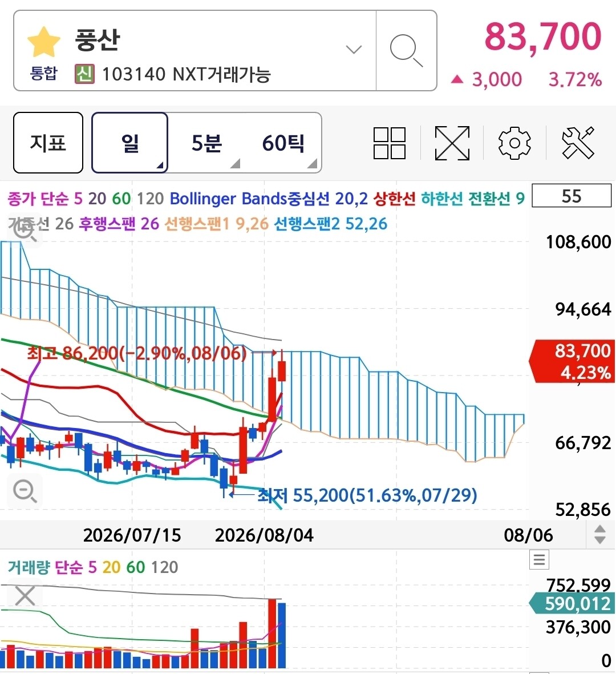Click the red 83,700 4.23% price tag
616x674 pixels.
[x=573, y=361]
